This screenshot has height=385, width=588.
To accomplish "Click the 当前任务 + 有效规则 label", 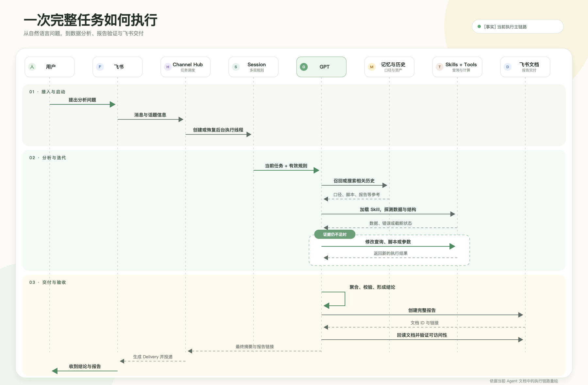I will click(x=286, y=166).
